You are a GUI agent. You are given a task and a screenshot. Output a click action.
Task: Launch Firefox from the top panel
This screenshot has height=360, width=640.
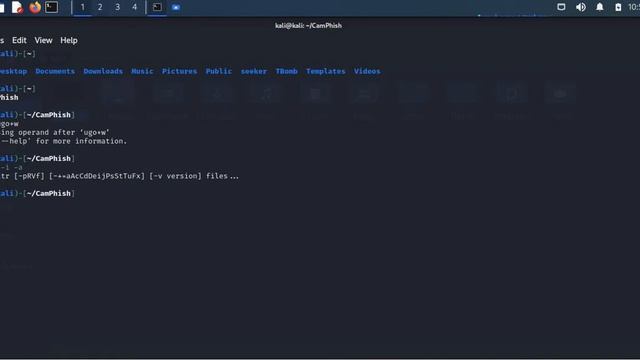[35, 7]
